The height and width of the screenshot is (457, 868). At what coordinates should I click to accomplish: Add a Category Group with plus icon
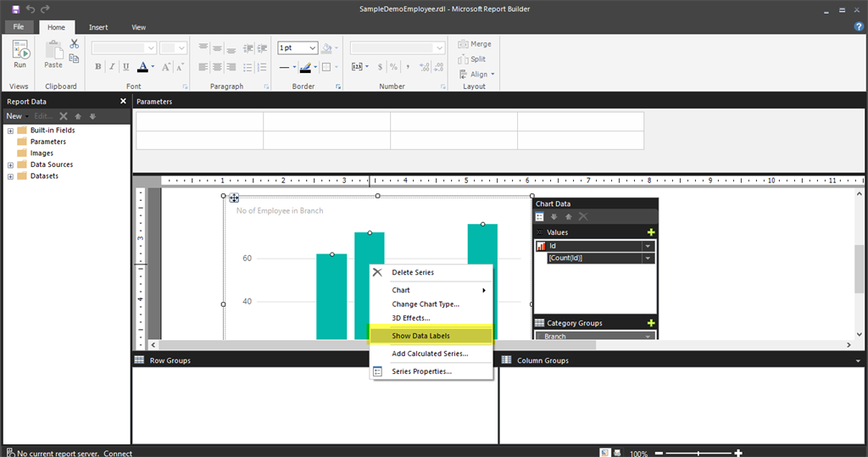click(651, 323)
